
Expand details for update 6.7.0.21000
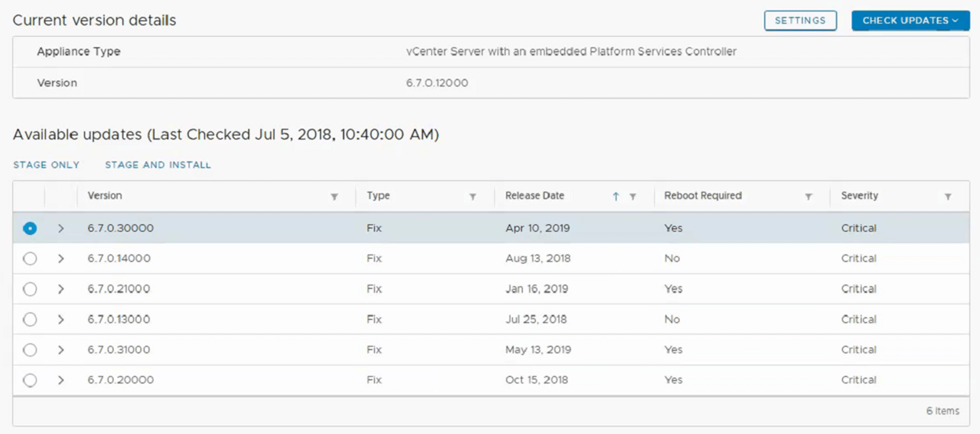(61, 289)
